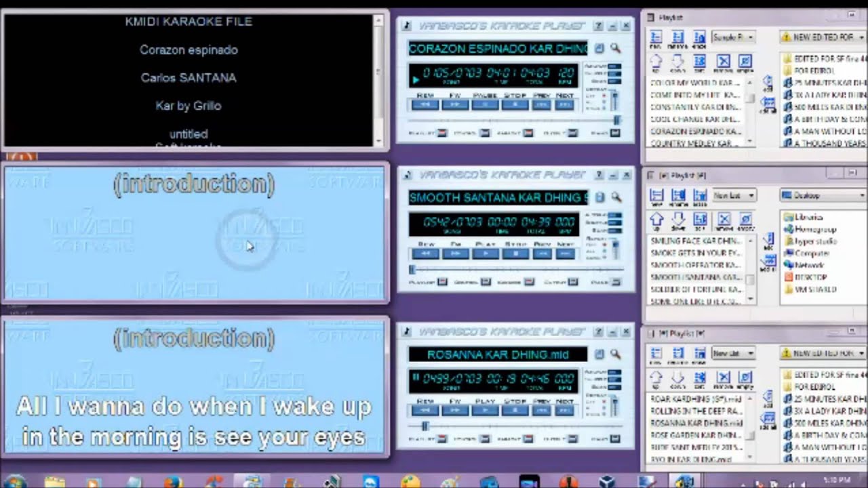Select Libraries in middle Playlist folder tree
This screenshot has height=488, width=868.
[x=803, y=217]
